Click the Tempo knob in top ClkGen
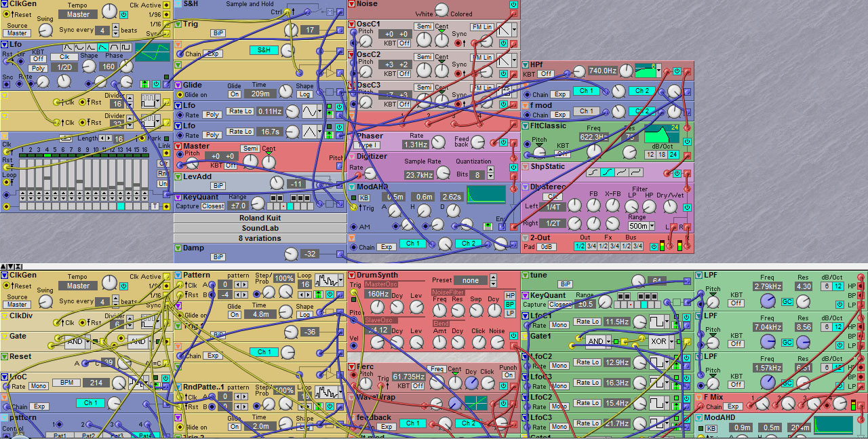This screenshot has height=439, width=868. 109,11
